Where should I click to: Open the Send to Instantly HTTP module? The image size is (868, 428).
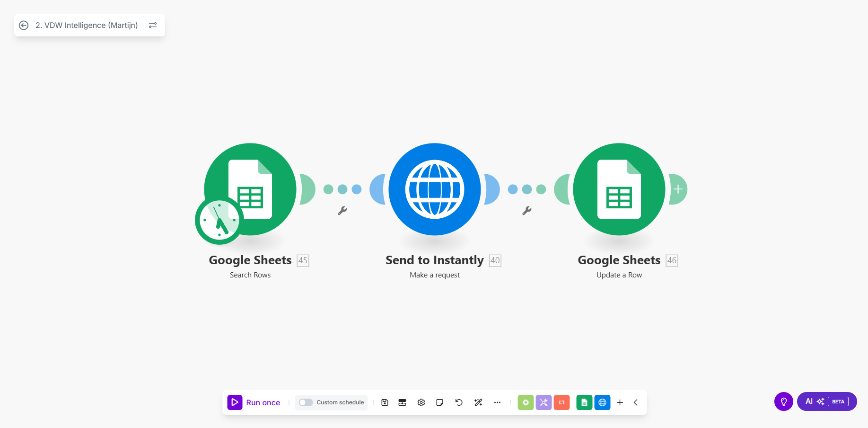coord(435,189)
